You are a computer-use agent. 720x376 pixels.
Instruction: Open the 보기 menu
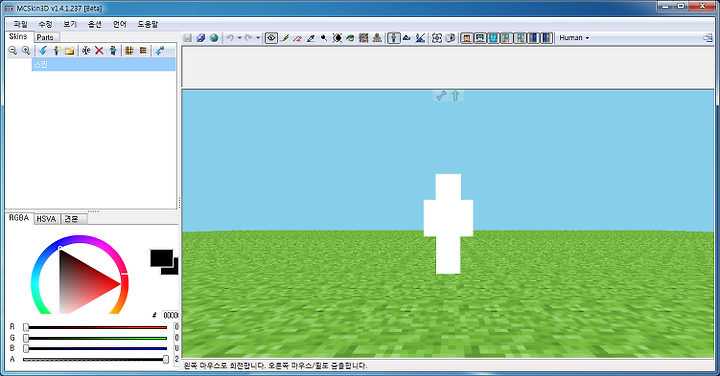pyautogui.click(x=70, y=24)
